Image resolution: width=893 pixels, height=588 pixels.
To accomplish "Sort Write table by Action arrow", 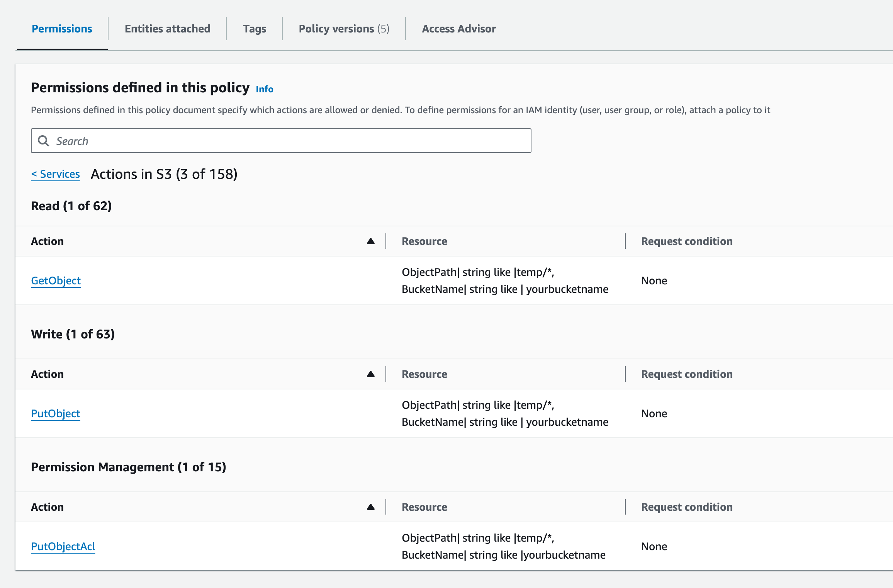I will [370, 374].
